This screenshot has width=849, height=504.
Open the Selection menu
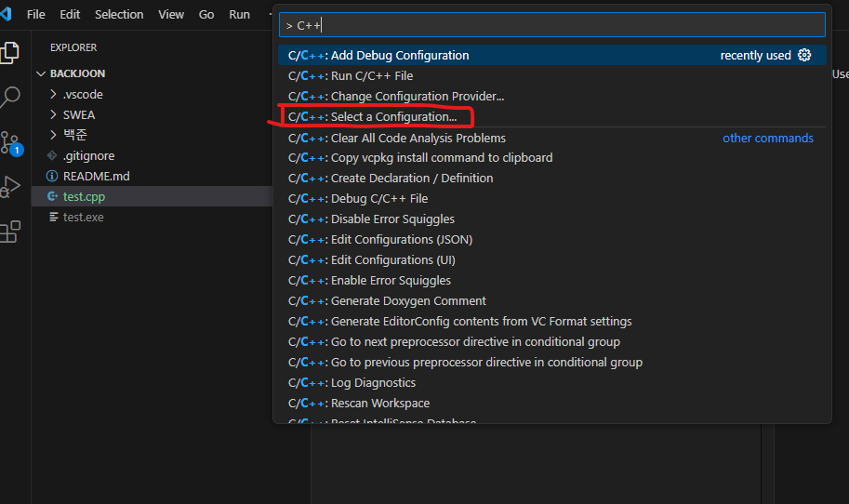click(x=119, y=15)
